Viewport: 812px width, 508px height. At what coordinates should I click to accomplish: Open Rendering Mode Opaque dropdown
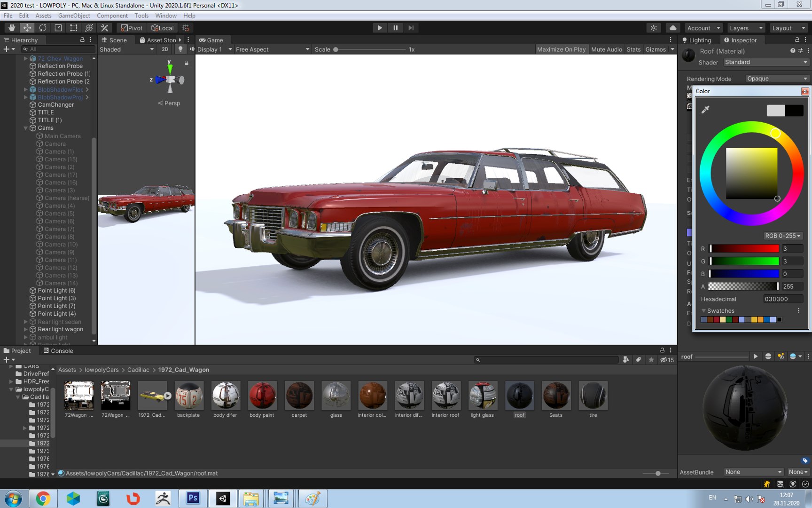coord(777,79)
